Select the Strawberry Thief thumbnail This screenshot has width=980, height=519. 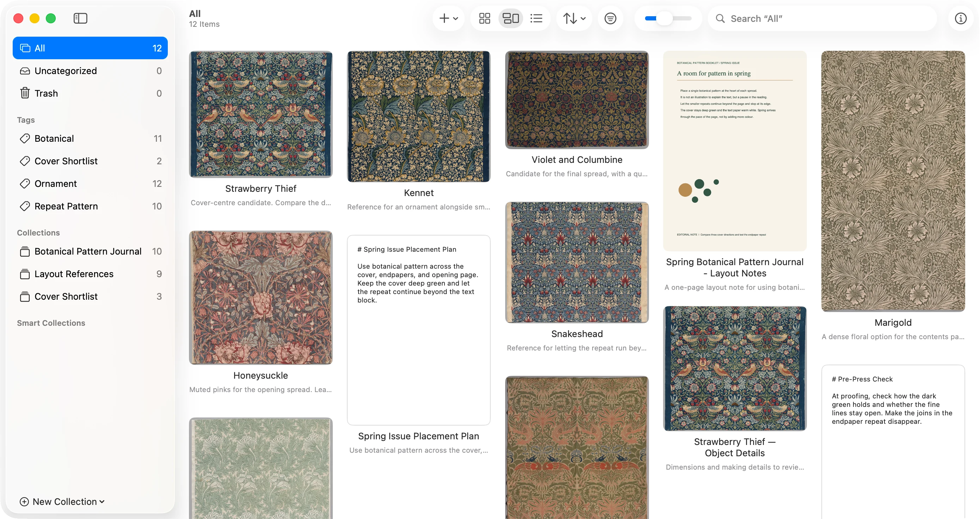261,114
